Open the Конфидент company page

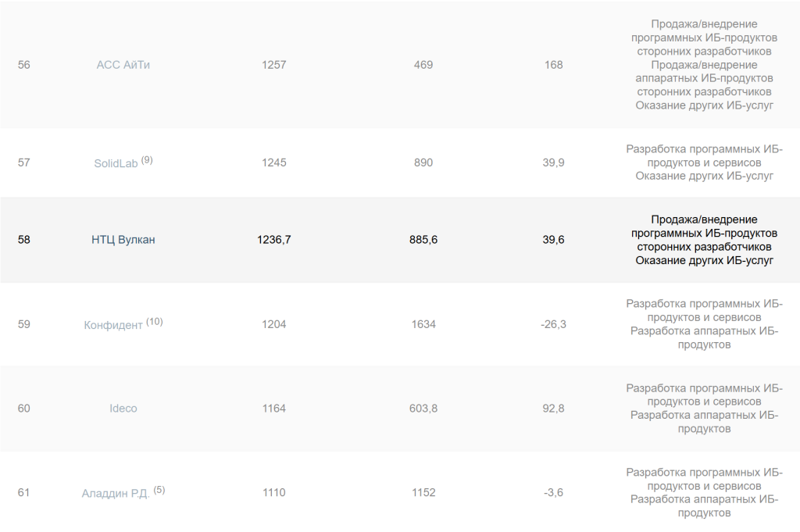pyautogui.click(x=113, y=325)
